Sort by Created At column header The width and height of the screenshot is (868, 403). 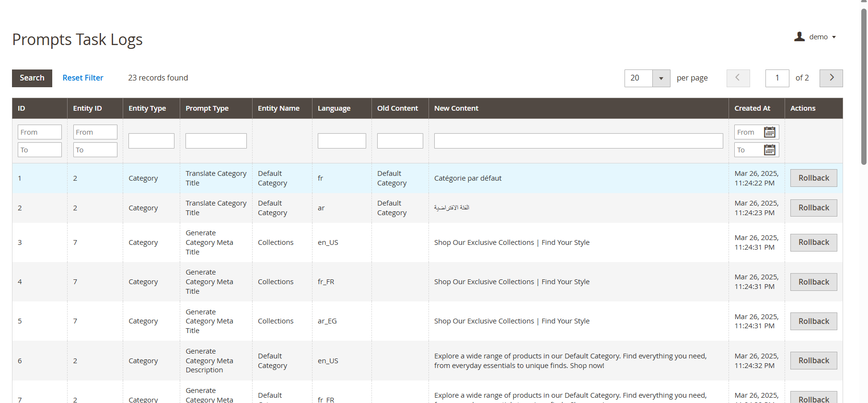(x=757, y=108)
